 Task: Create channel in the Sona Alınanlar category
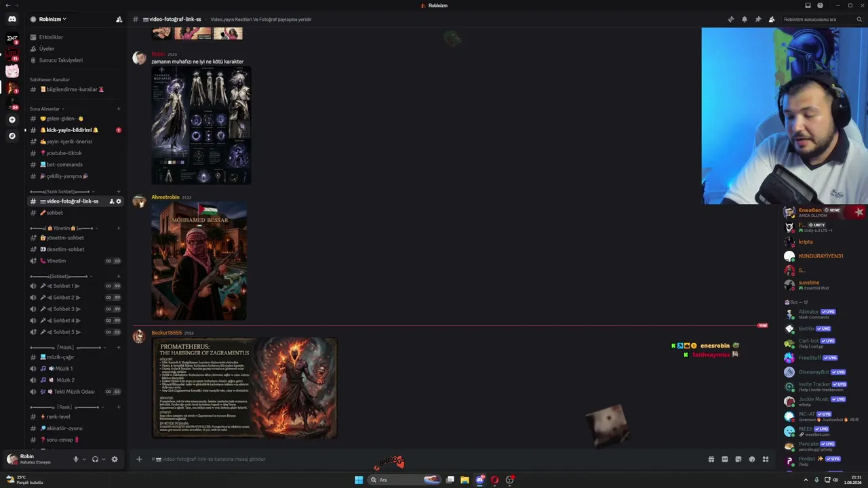[119, 108]
